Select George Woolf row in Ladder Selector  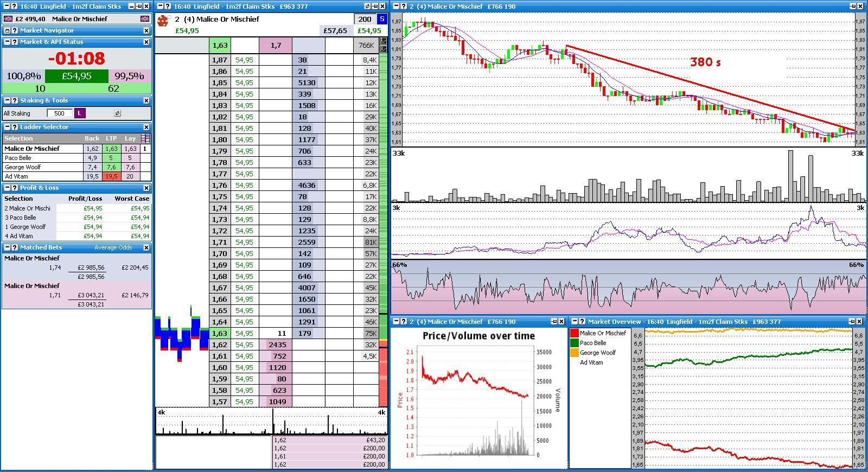pos(77,167)
